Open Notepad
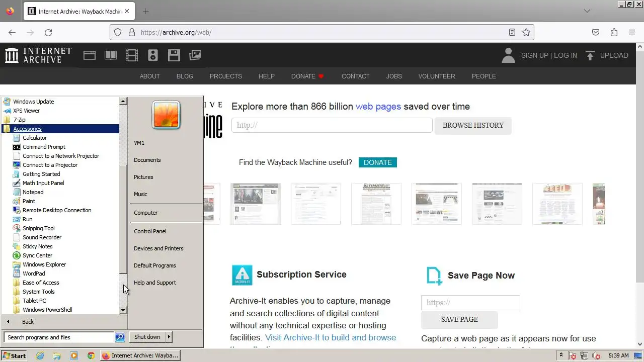The image size is (644, 362). pyautogui.click(x=33, y=192)
